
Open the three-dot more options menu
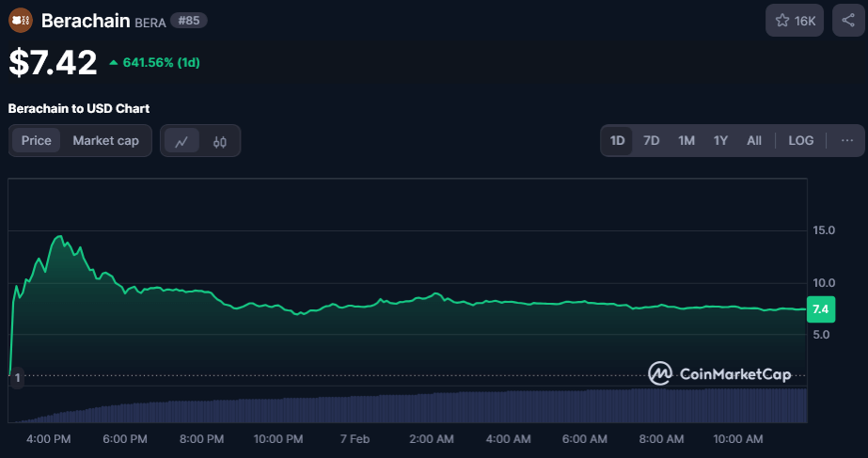click(846, 140)
